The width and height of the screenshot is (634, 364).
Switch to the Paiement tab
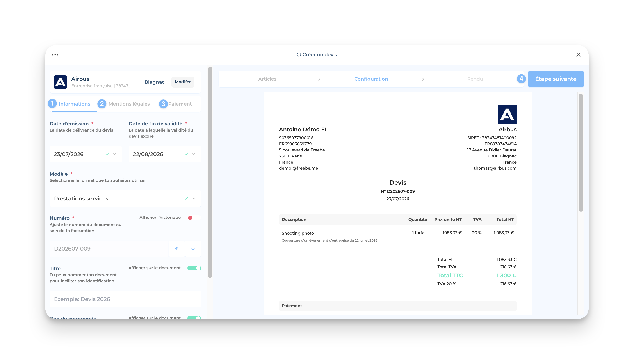tap(176, 104)
